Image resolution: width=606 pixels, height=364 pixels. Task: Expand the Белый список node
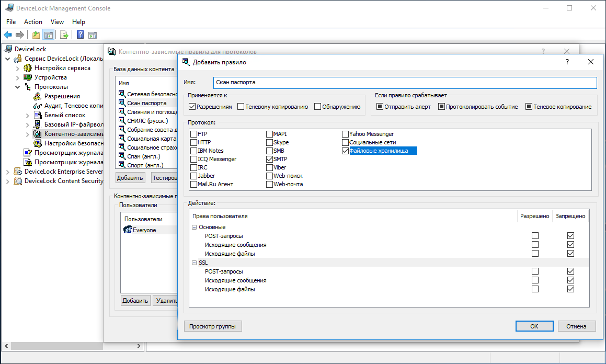click(x=27, y=116)
